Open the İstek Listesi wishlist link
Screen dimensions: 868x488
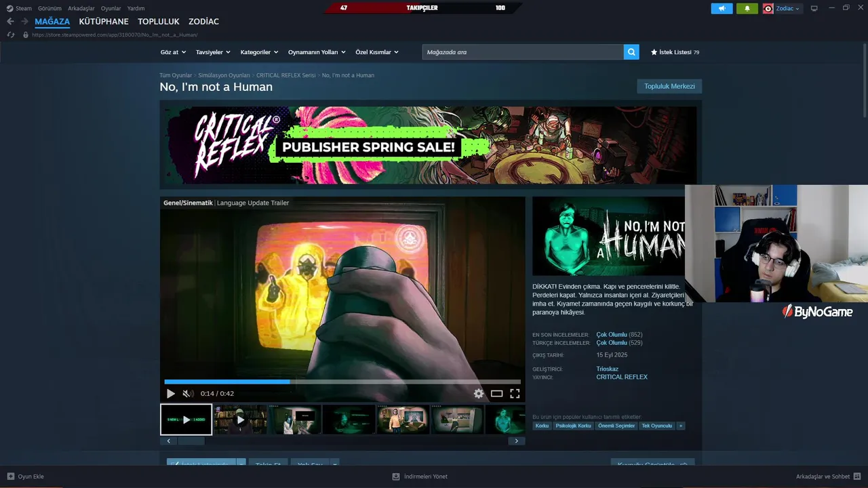click(675, 52)
